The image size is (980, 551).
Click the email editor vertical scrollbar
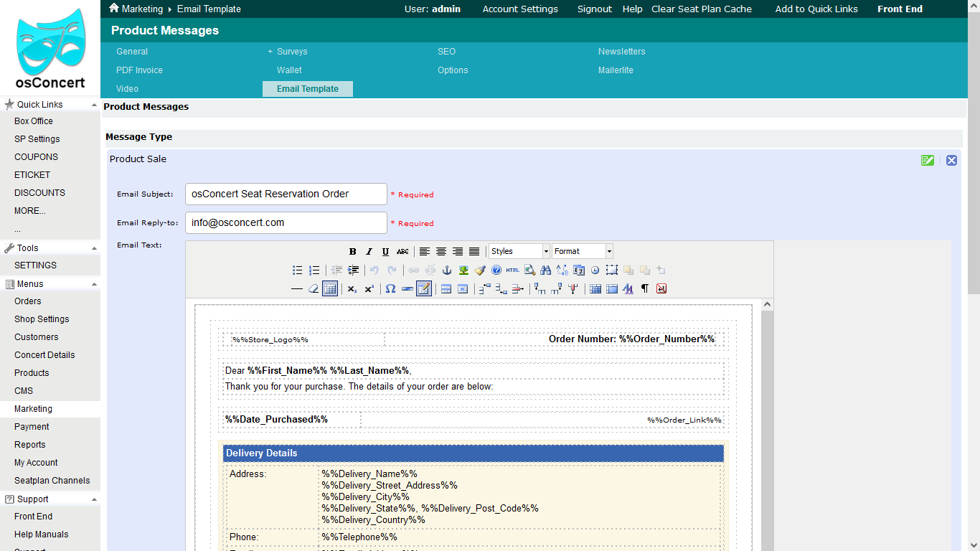point(767,430)
